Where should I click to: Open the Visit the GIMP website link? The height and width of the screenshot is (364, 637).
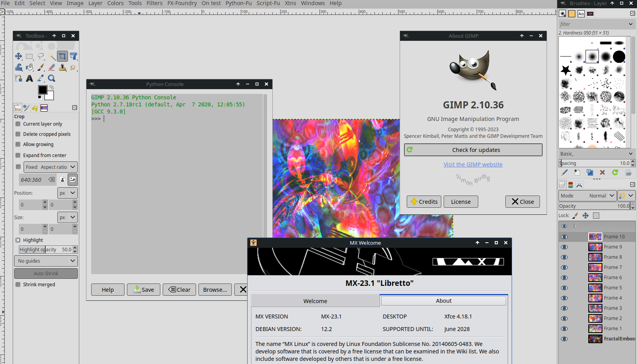[x=473, y=165]
